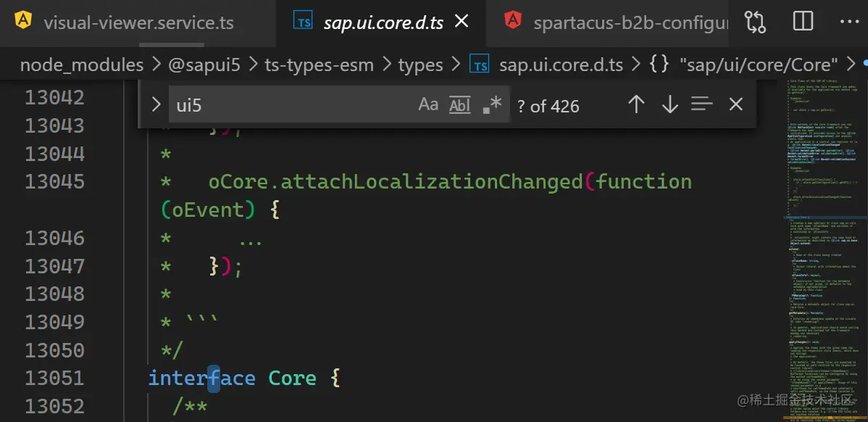Switch to visual-viewer.service.ts tab
868x422 pixels.
coord(138,23)
